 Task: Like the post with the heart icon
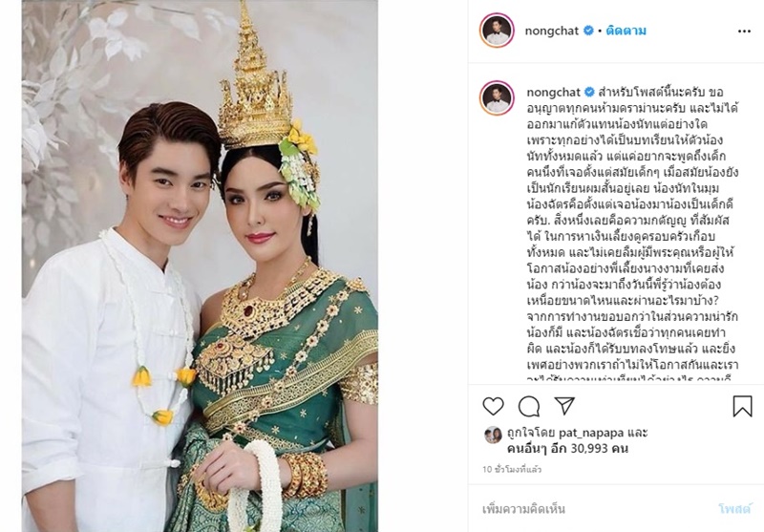pyautogui.click(x=493, y=406)
